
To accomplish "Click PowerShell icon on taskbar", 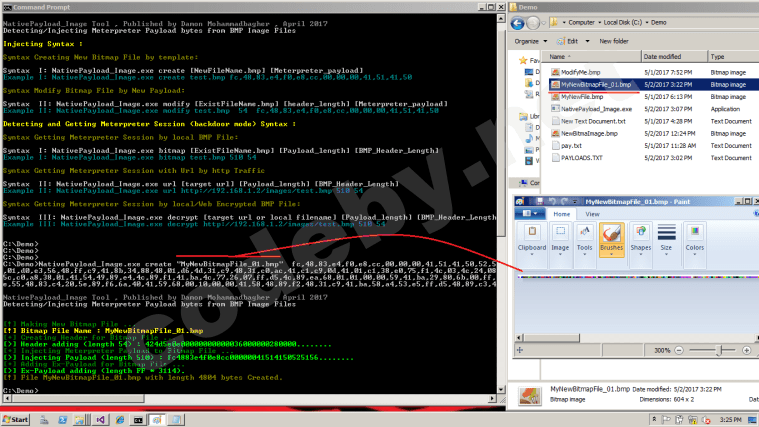I will click(x=62, y=420).
